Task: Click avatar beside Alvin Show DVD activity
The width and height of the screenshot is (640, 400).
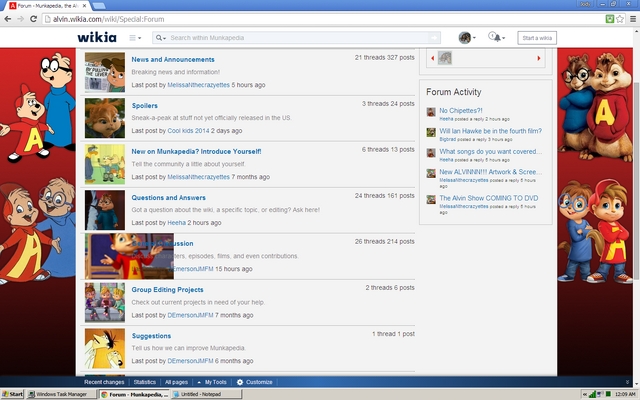Action: (431, 199)
